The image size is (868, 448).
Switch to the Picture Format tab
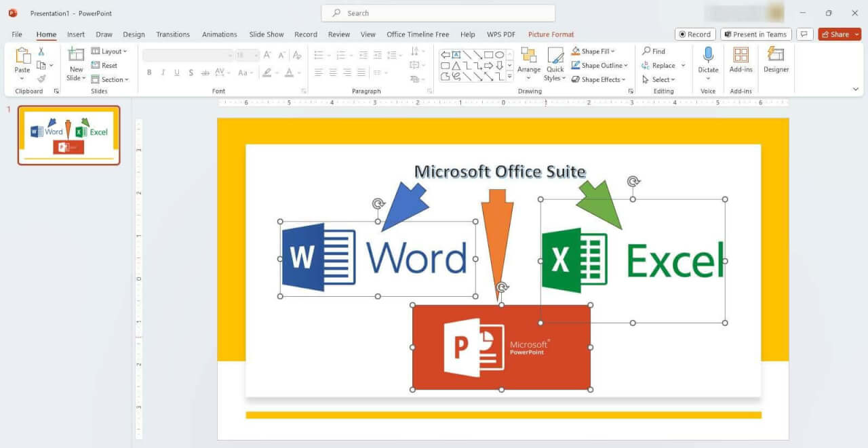(551, 35)
